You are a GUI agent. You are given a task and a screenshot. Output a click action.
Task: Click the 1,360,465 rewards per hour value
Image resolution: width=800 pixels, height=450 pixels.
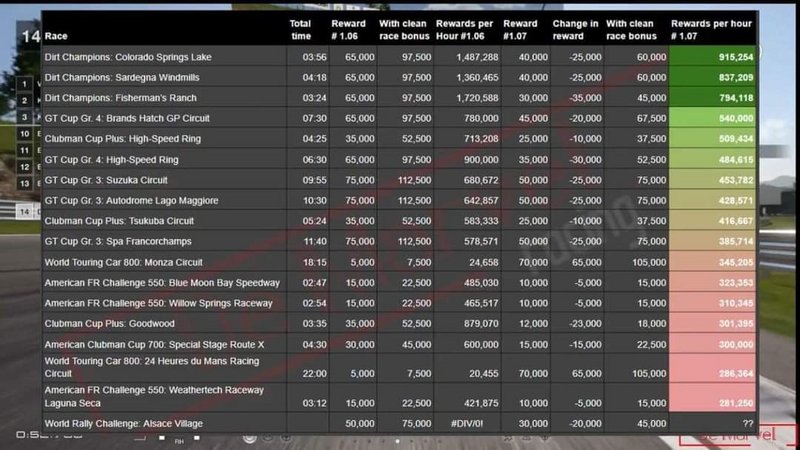(x=477, y=78)
